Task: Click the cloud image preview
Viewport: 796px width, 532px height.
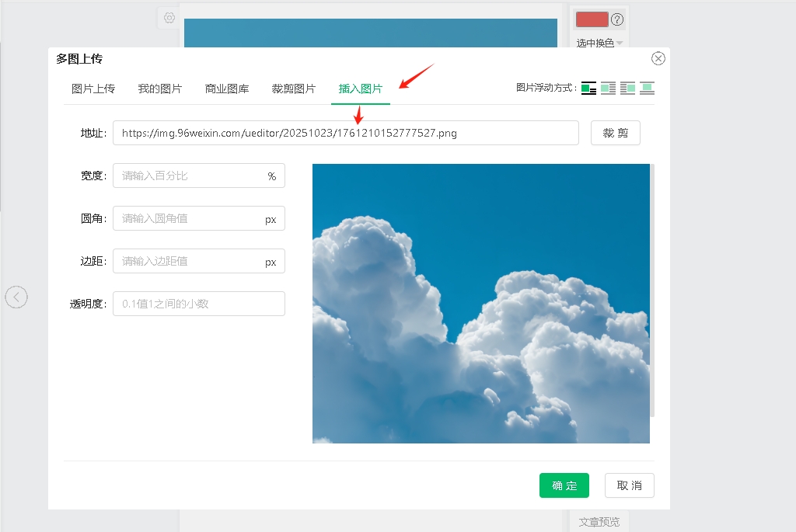Action: (x=480, y=303)
